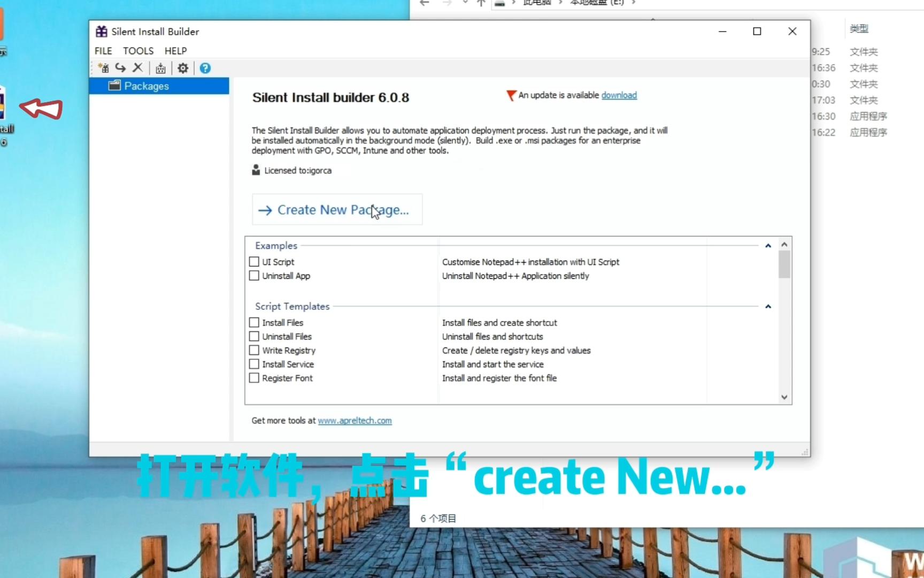Open the www.apreltech.com link
The width and height of the screenshot is (924, 578).
tap(355, 421)
